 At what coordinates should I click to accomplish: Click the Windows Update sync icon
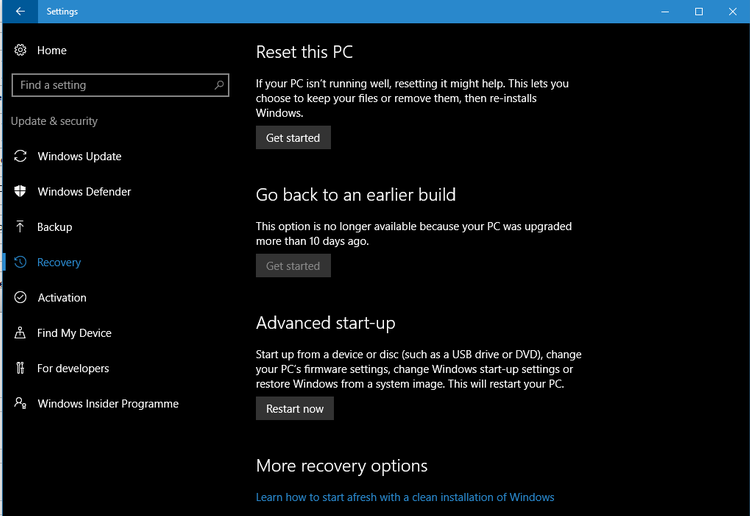pyautogui.click(x=20, y=156)
